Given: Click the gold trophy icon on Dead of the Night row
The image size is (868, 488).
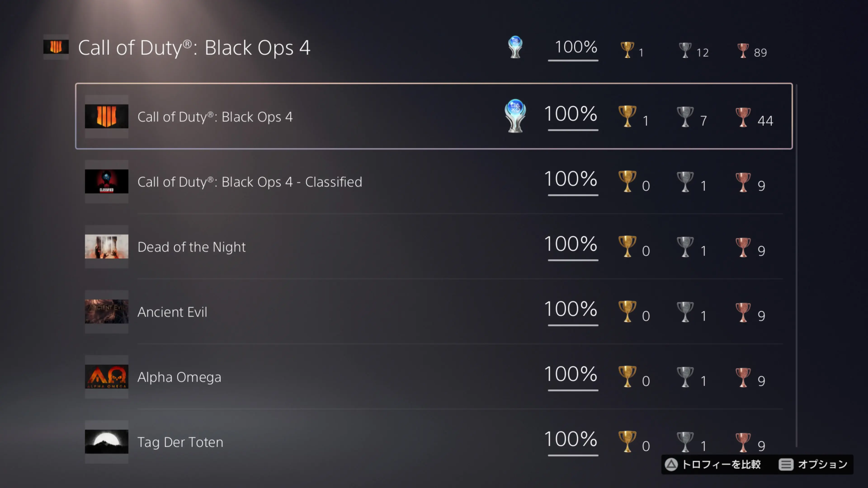Looking at the screenshot, I should coord(627,247).
